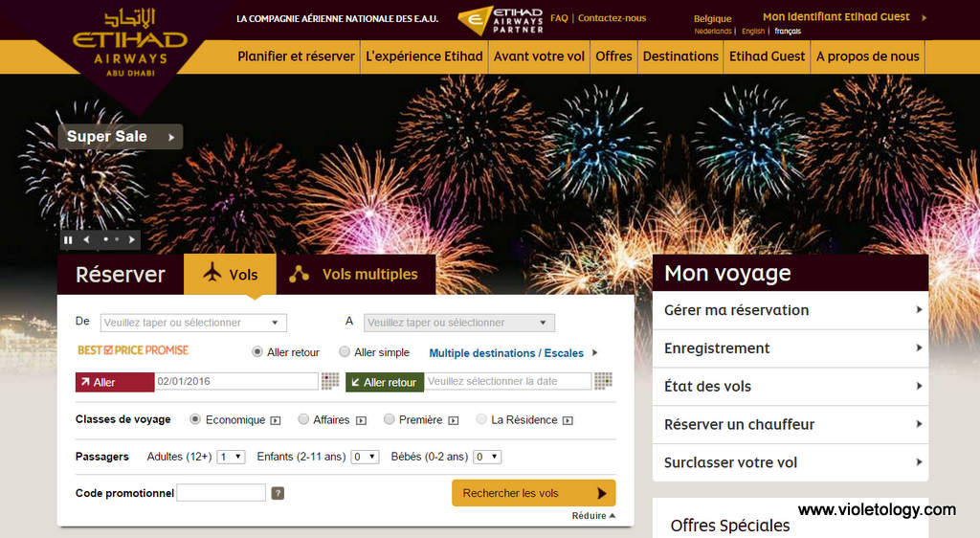Click the Belgique country selector

[712, 19]
